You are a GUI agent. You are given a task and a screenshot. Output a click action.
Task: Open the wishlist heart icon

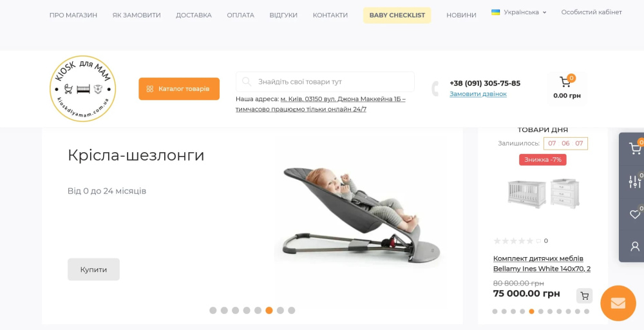[635, 214]
